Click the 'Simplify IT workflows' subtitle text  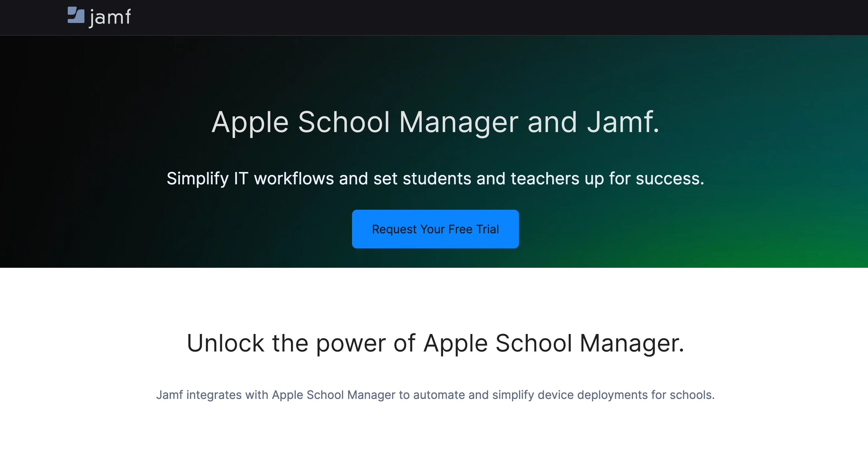435,179
